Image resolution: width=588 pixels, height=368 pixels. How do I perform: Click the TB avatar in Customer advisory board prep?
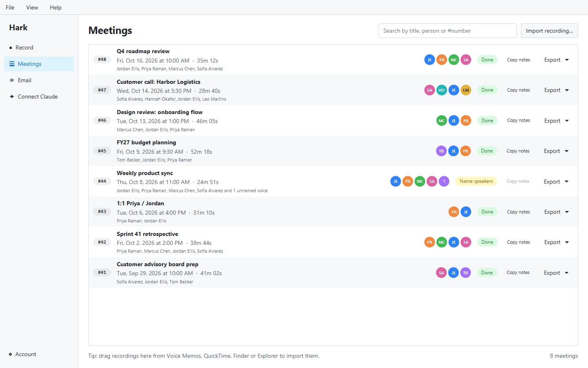pos(465,273)
